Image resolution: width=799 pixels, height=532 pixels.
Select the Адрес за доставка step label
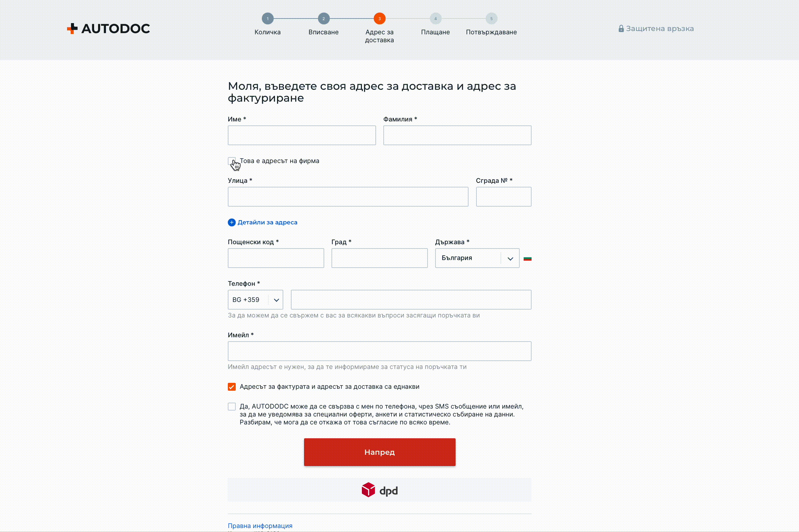[x=379, y=36]
